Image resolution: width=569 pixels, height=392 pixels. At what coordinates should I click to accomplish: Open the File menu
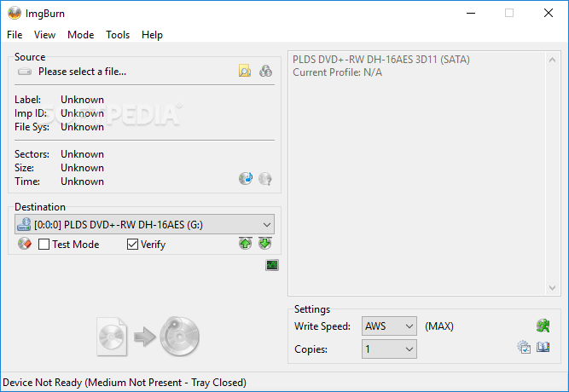15,35
